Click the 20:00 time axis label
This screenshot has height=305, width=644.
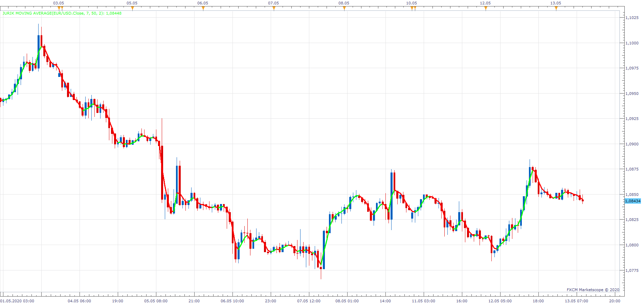615,301
